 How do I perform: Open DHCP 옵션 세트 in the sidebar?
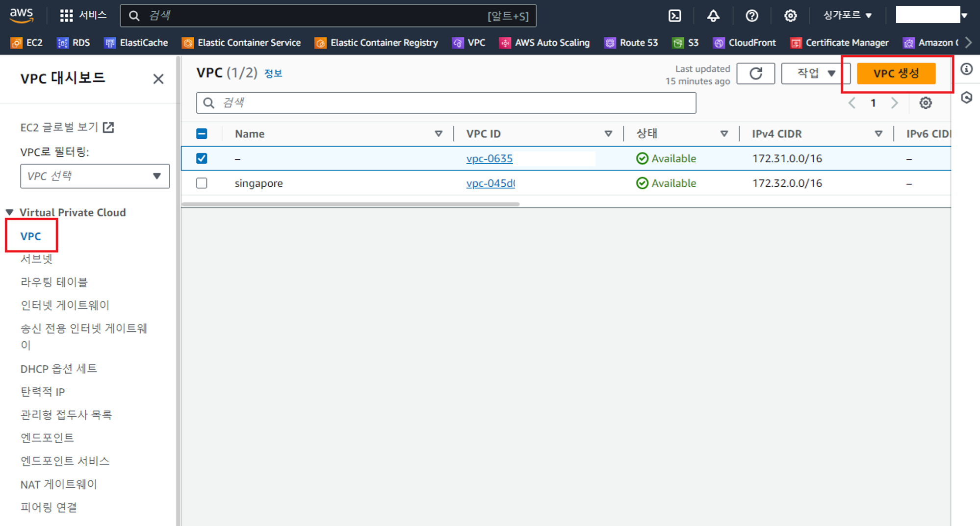coord(59,369)
